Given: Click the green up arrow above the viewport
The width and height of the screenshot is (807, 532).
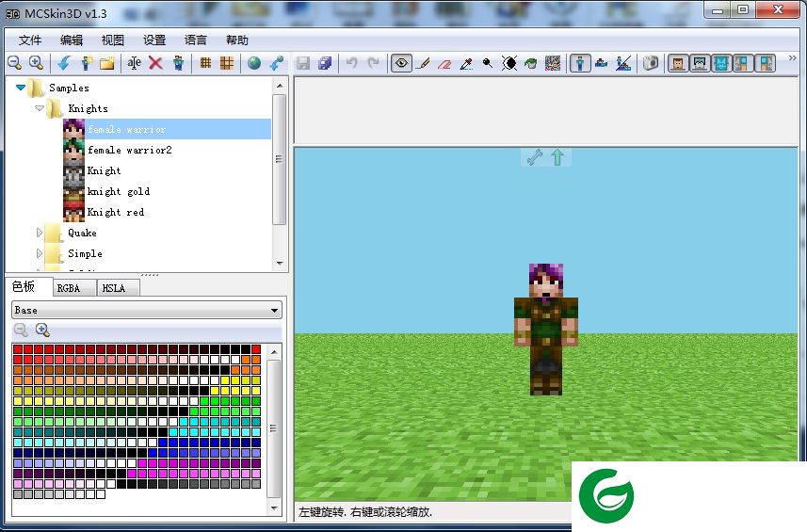Looking at the screenshot, I should [x=557, y=157].
